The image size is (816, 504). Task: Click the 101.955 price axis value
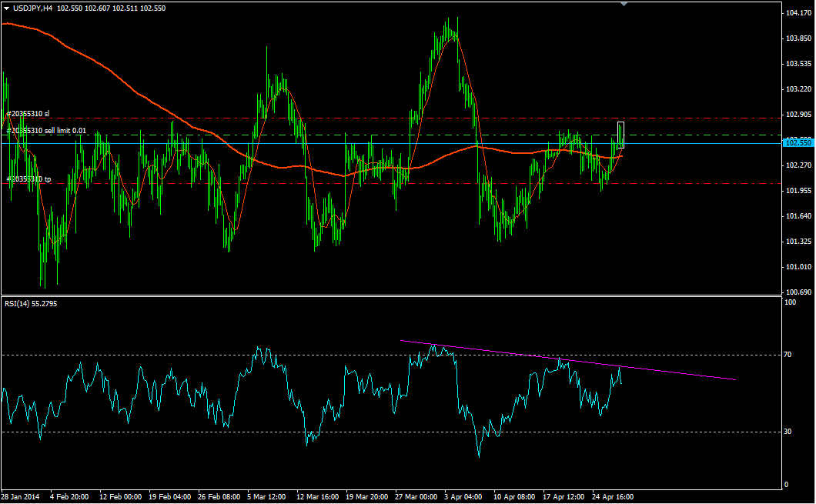click(x=799, y=191)
